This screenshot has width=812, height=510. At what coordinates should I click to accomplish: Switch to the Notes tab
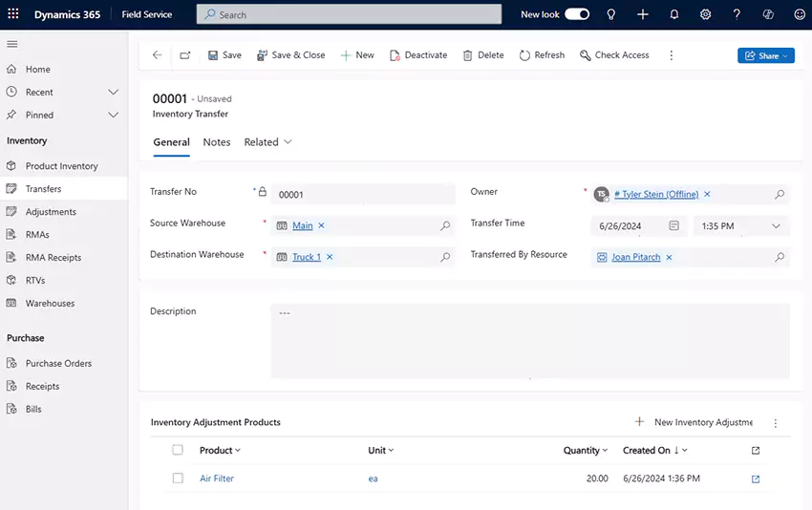point(217,142)
